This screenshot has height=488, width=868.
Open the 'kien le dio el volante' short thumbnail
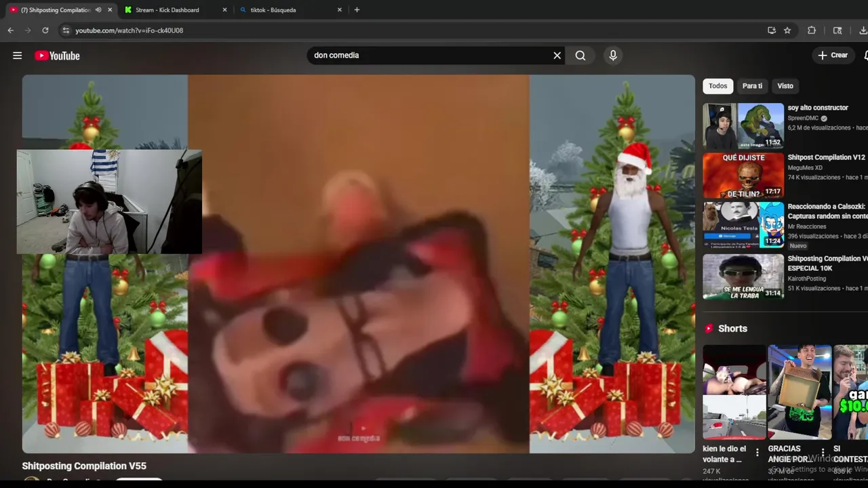tap(734, 392)
